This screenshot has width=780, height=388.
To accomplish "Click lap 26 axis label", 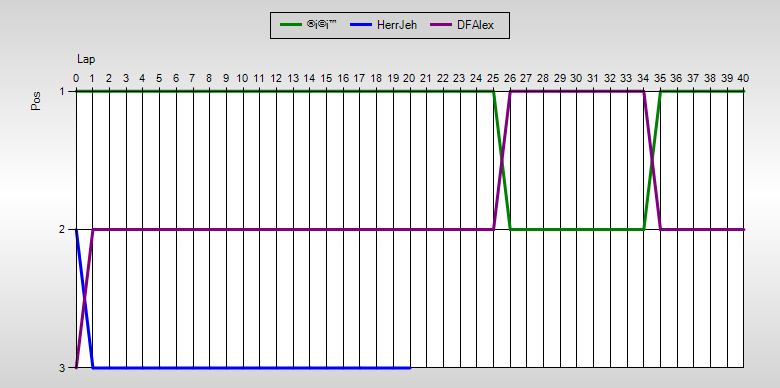I will click(x=510, y=79).
